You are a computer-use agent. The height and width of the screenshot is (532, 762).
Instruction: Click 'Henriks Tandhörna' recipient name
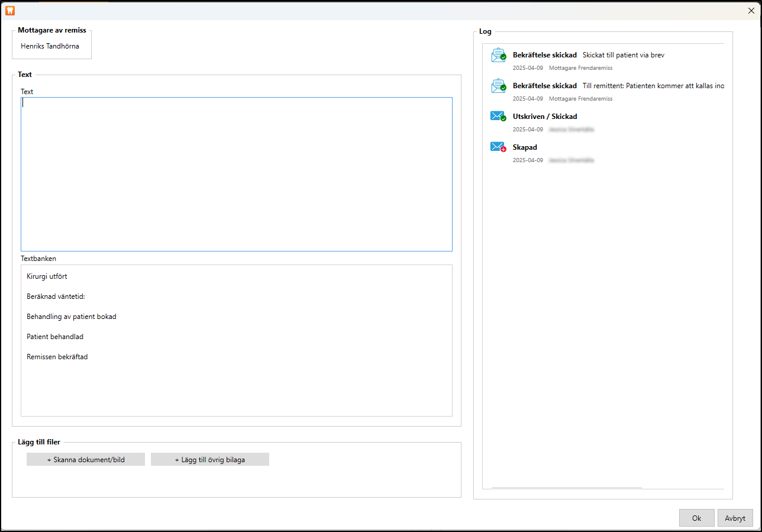click(x=50, y=46)
